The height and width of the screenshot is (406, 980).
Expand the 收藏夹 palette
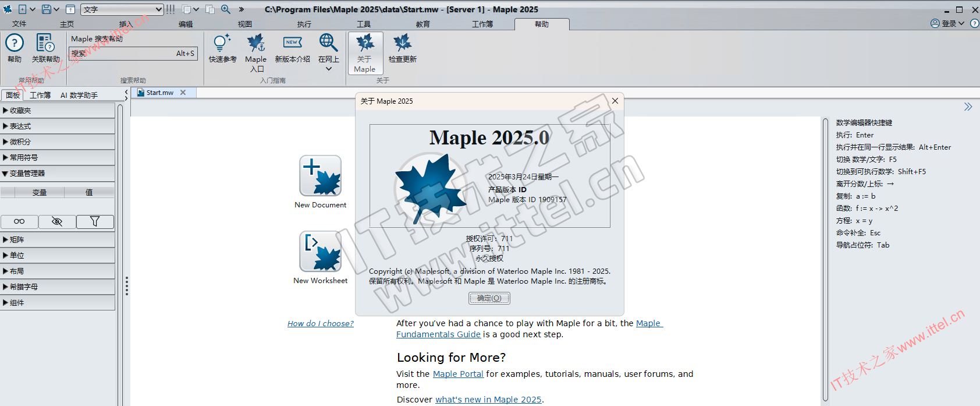coord(58,111)
